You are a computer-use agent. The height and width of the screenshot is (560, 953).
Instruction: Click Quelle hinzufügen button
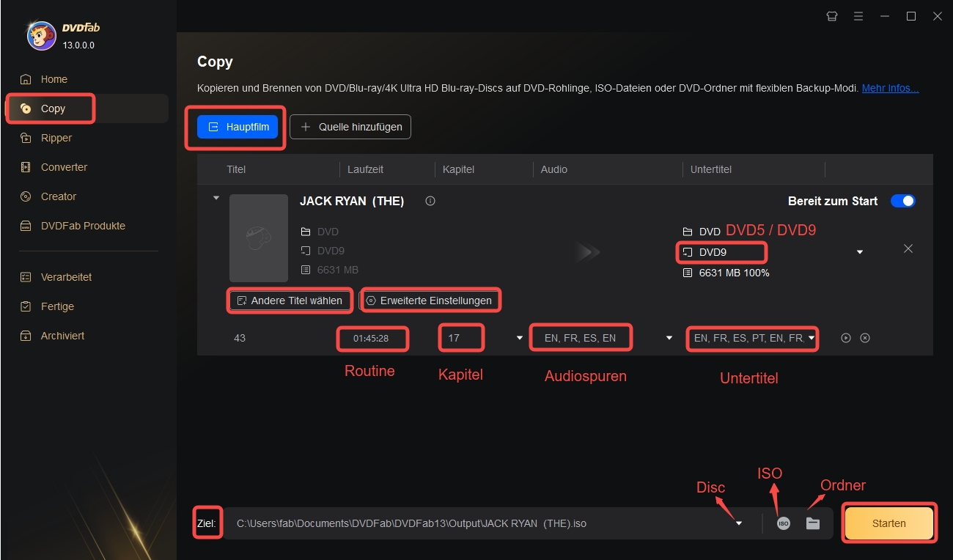(x=350, y=127)
